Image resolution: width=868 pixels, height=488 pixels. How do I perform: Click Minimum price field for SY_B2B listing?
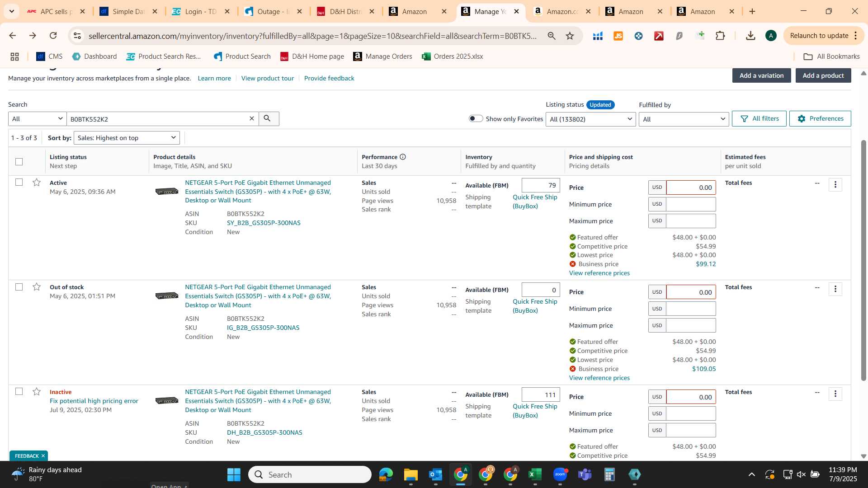[691, 204]
